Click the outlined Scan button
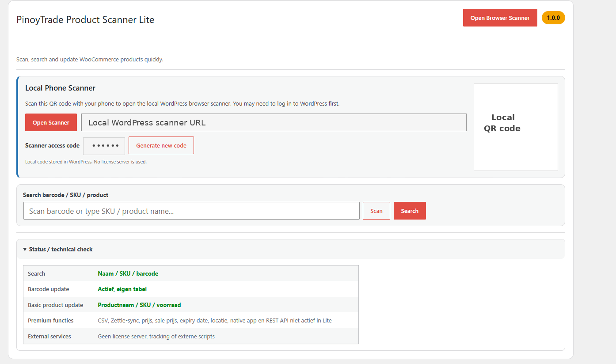The image size is (616, 364). coord(376,211)
